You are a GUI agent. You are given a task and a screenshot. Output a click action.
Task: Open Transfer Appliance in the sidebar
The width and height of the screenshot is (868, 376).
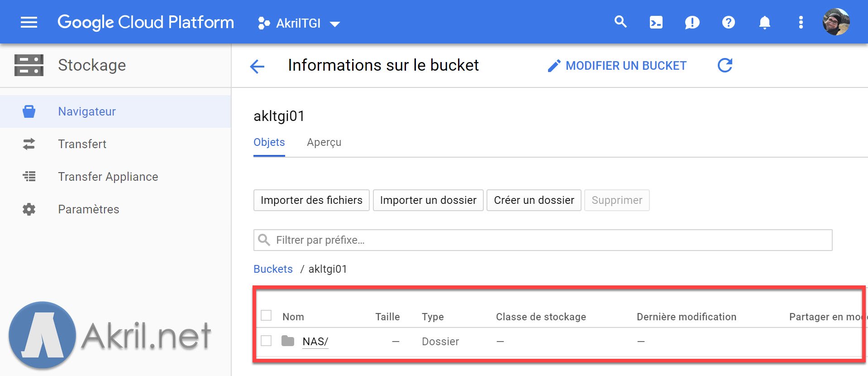[115, 177]
